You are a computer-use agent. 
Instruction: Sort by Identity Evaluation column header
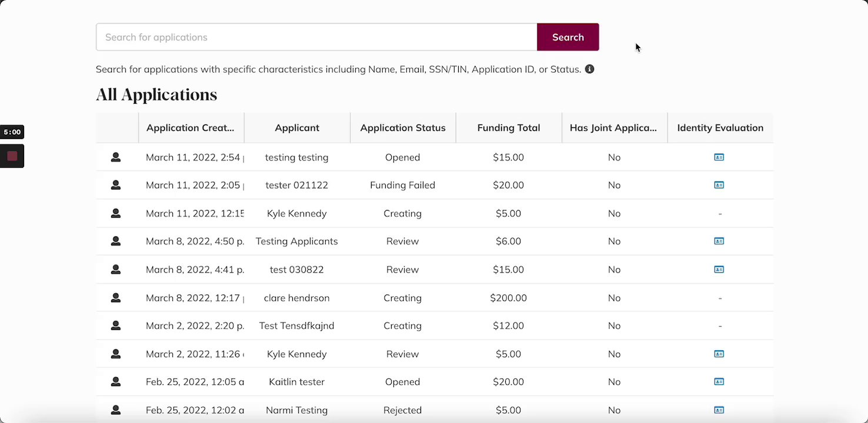[720, 128]
